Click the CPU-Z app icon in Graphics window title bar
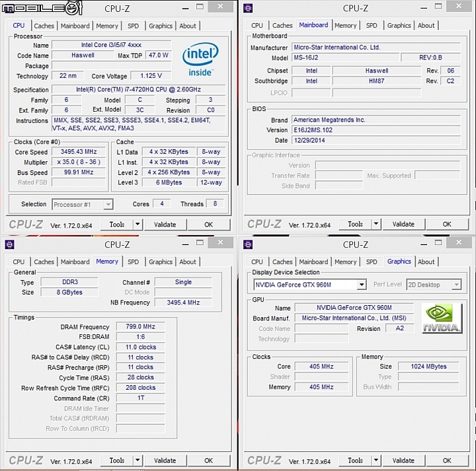476x471 pixels. 248,244
